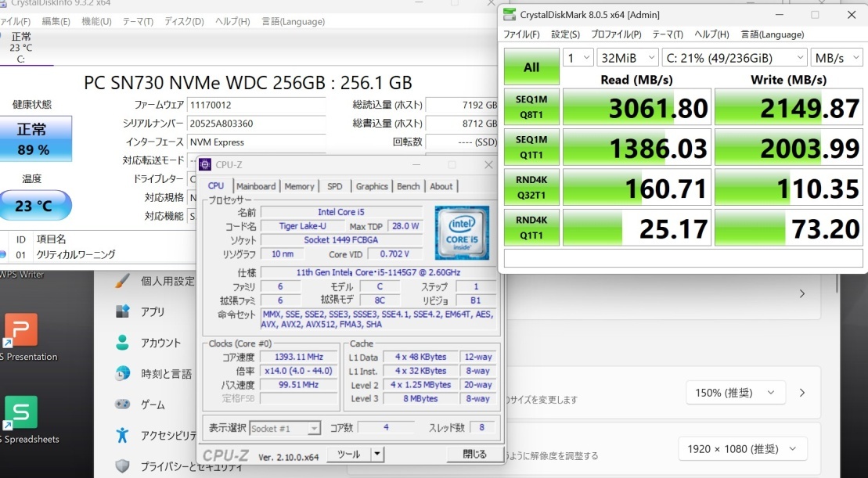Click the NVM Express interface field
The width and height of the screenshot is (868, 478).
[x=256, y=142]
